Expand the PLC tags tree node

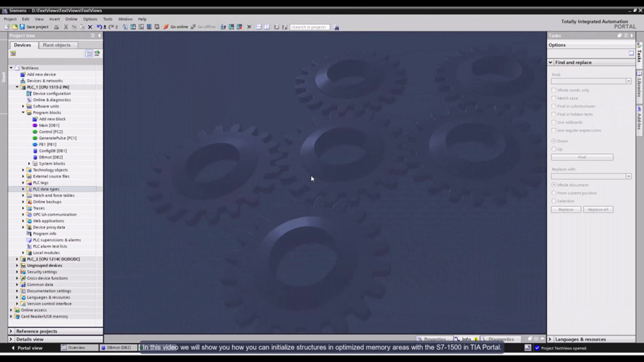(23, 183)
